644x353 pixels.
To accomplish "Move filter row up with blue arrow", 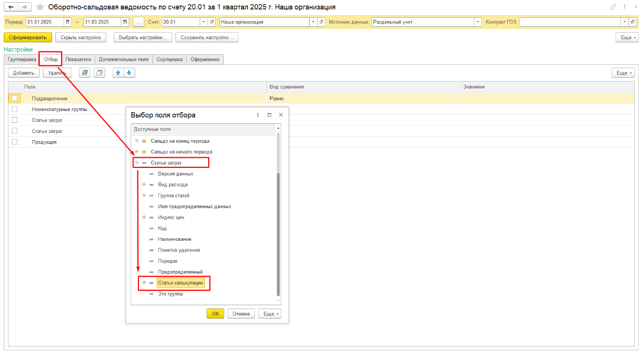I will pos(118,73).
